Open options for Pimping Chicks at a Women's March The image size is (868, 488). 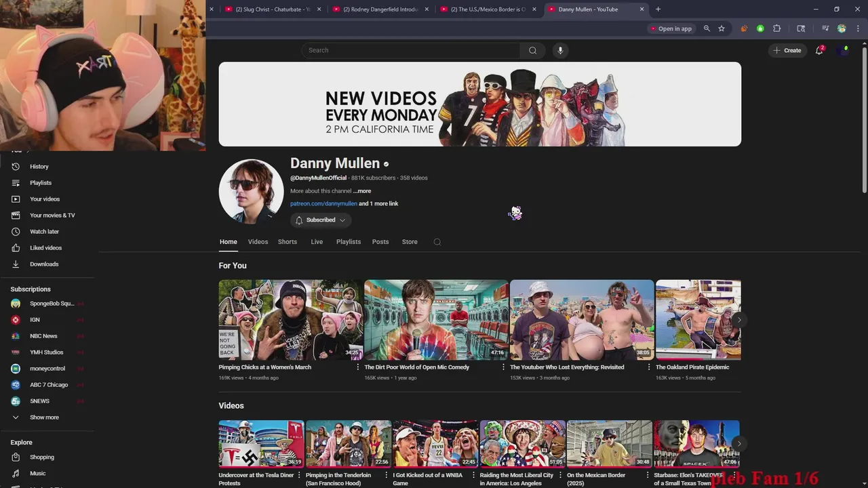358,367
